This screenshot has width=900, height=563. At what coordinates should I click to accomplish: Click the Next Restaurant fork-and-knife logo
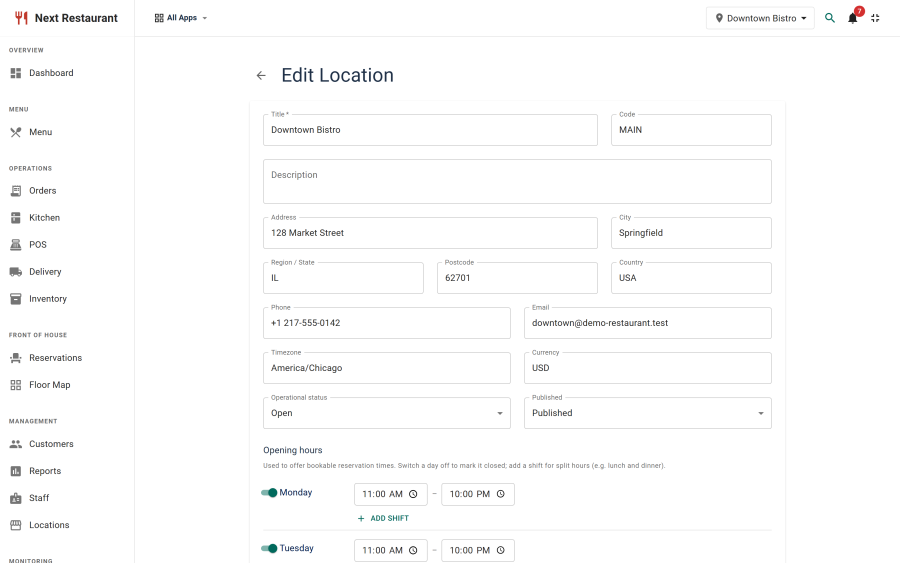(21, 18)
